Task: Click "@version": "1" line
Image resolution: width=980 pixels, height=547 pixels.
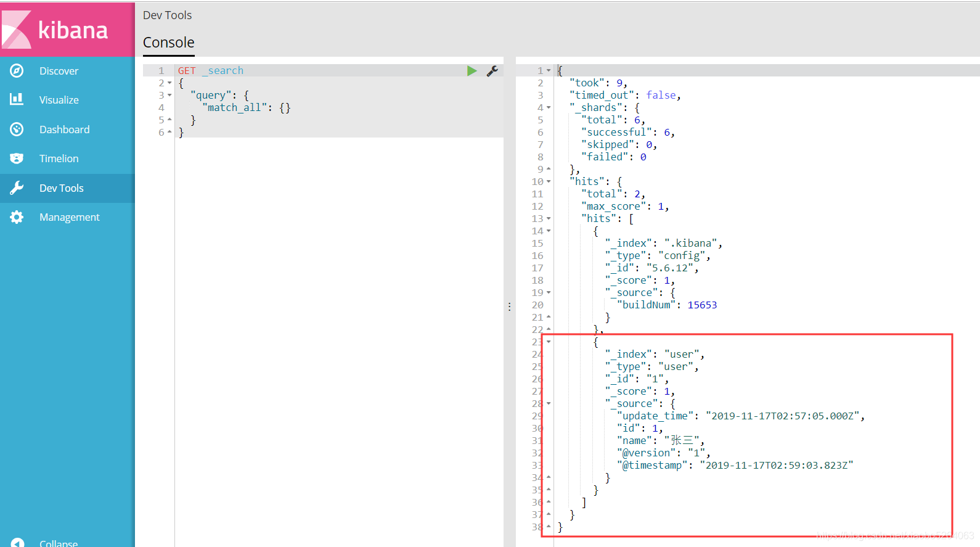Action: coord(664,453)
